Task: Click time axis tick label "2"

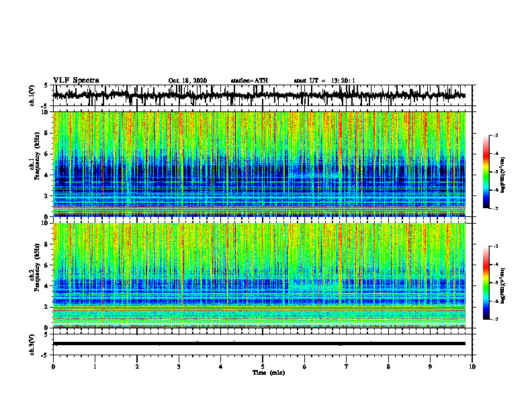Action: click(x=137, y=367)
